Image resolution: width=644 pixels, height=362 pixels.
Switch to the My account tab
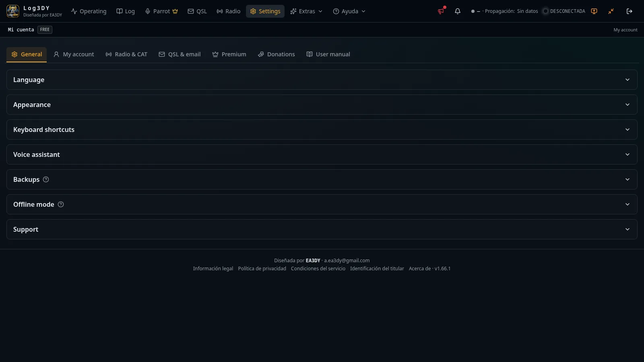pos(74,54)
